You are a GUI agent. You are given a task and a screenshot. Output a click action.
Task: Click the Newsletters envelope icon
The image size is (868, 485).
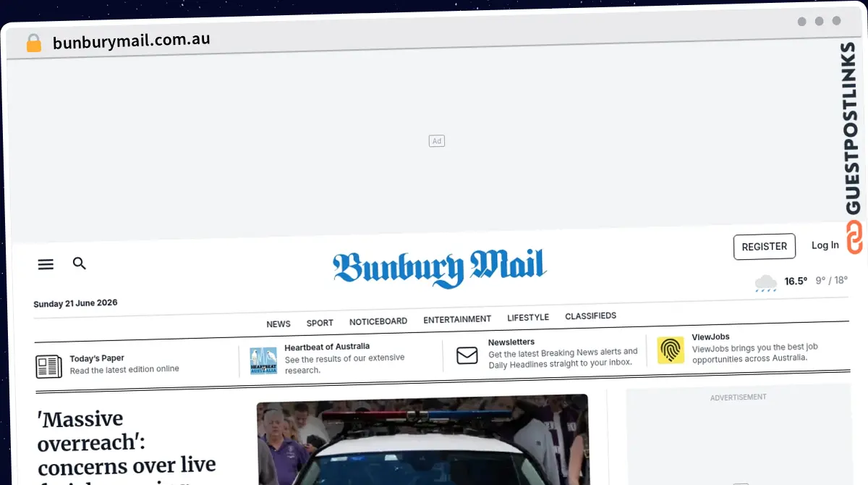tap(467, 355)
